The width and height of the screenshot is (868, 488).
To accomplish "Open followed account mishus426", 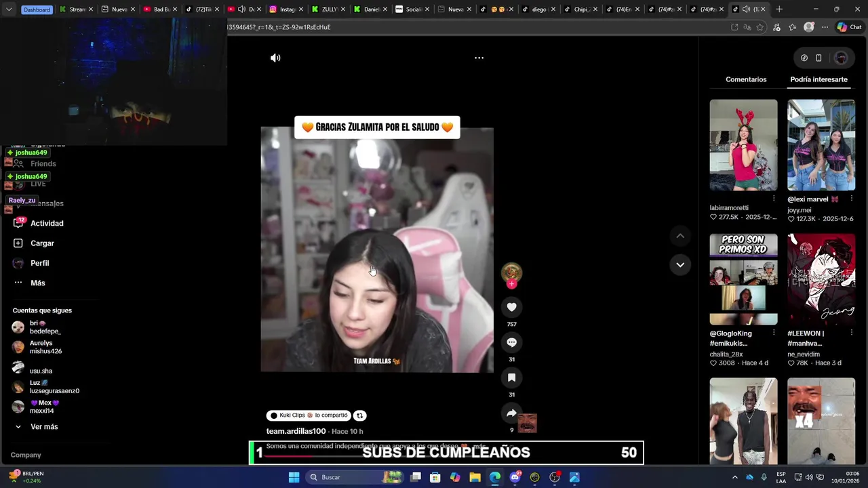I will coord(45,347).
